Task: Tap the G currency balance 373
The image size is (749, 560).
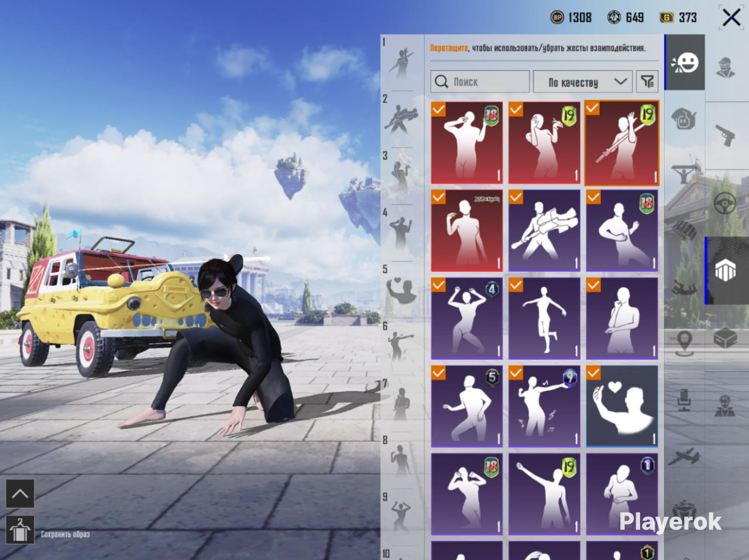Action: (678, 18)
